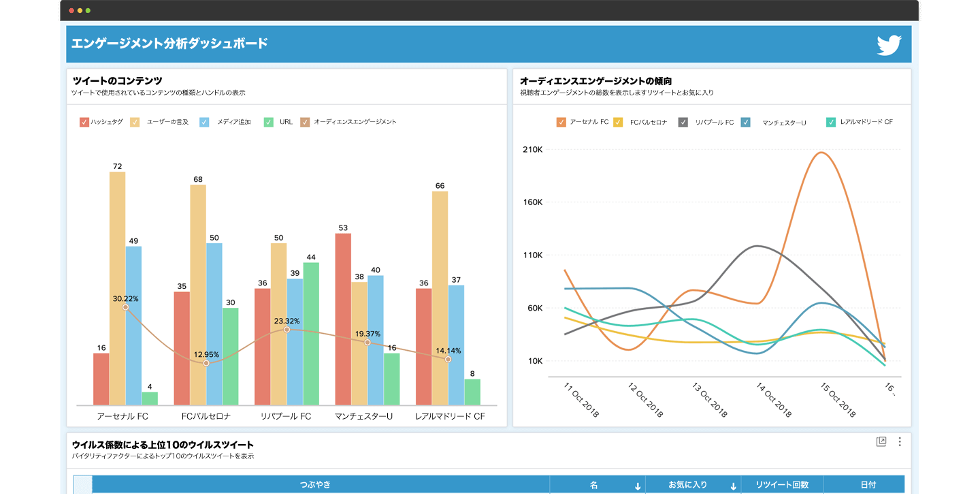Click the 30.22% data point on the engagement line
The image size is (980, 502).
click(x=125, y=307)
